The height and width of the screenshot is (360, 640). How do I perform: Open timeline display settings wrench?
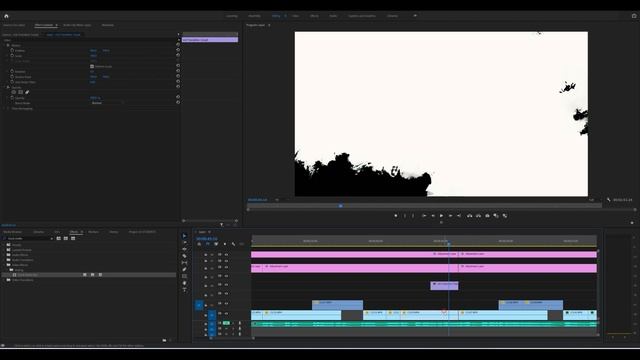[x=233, y=244]
